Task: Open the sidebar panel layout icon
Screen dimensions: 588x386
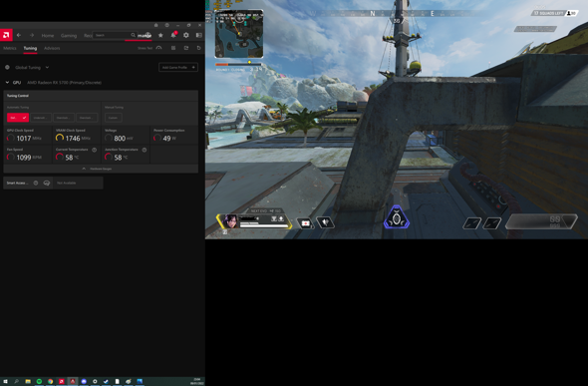Action: 198,35
